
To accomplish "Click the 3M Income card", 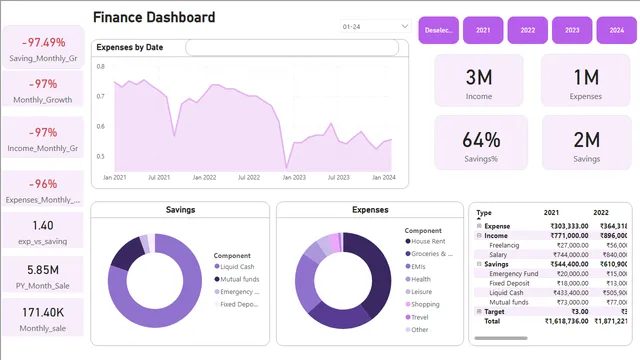I will point(479,80).
